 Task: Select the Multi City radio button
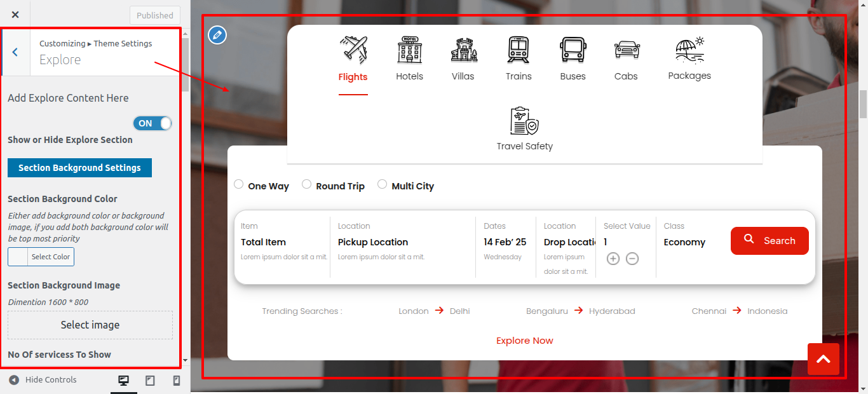(382, 184)
